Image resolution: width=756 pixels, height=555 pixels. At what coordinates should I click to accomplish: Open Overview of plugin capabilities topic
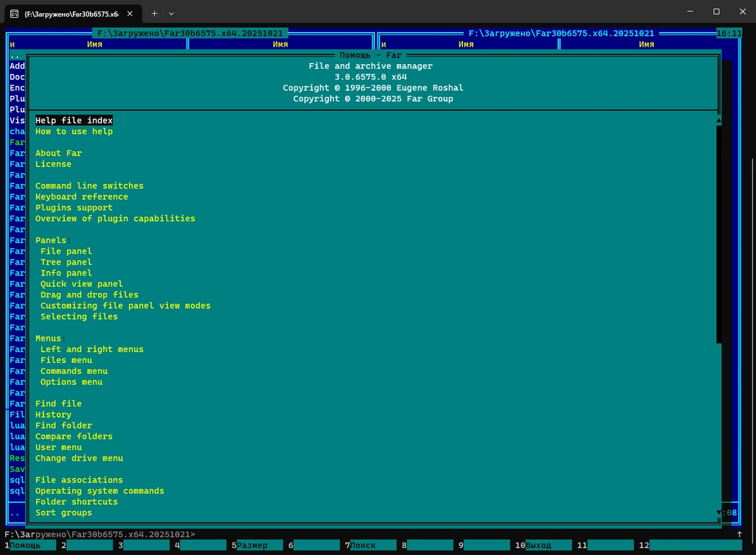115,219
